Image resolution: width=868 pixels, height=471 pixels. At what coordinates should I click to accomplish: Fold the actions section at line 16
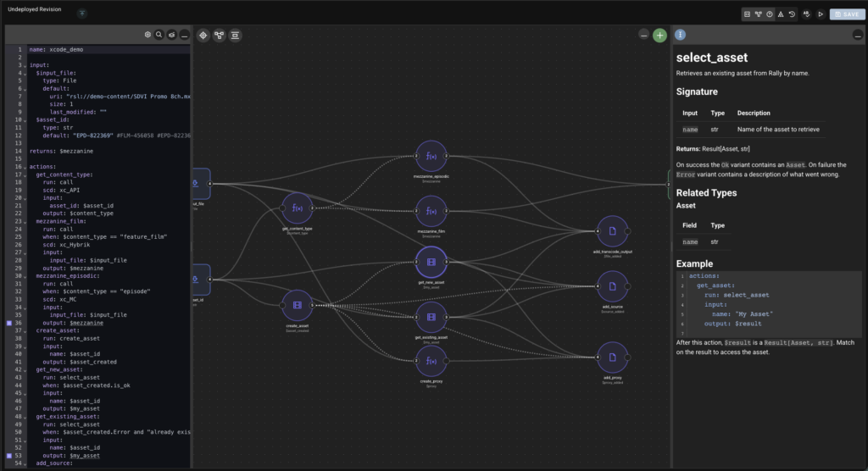(25, 167)
